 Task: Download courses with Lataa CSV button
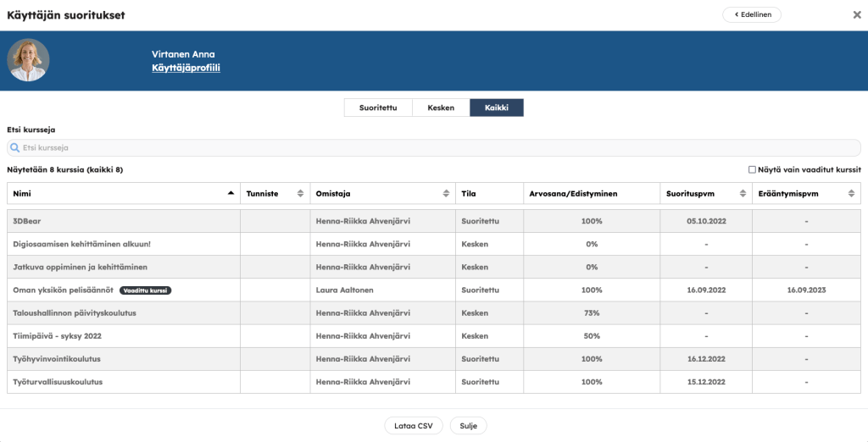pos(413,425)
